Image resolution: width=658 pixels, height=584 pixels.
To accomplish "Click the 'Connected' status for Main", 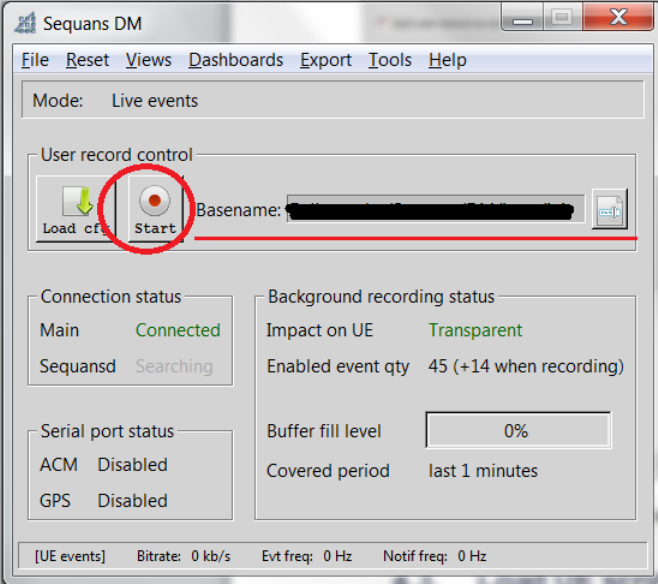I will pyautogui.click(x=178, y=330).
